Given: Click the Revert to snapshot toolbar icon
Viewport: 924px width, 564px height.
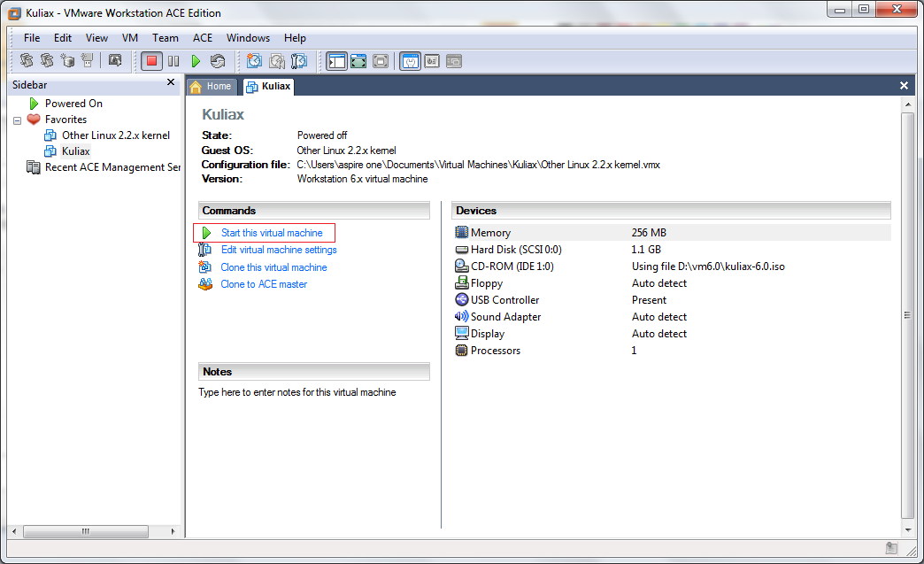Looking at the screenshot, I should (277, 61).
